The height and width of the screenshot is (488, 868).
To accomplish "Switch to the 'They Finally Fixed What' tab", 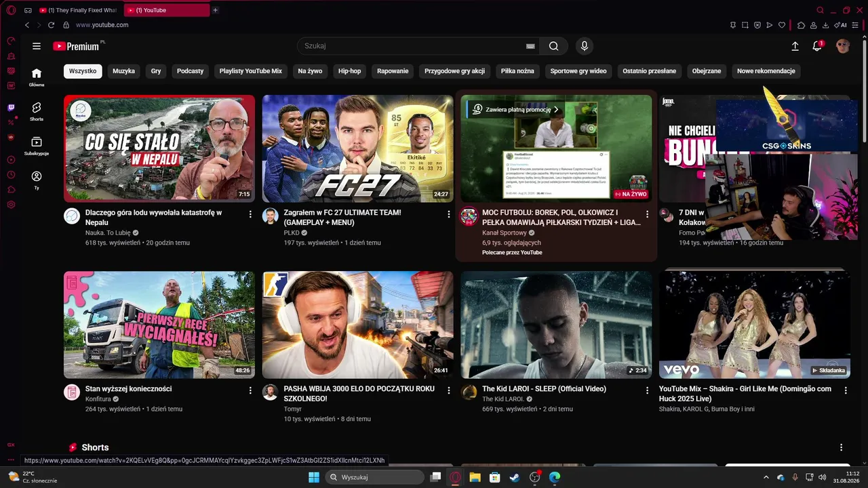I will tap(77, 10).
